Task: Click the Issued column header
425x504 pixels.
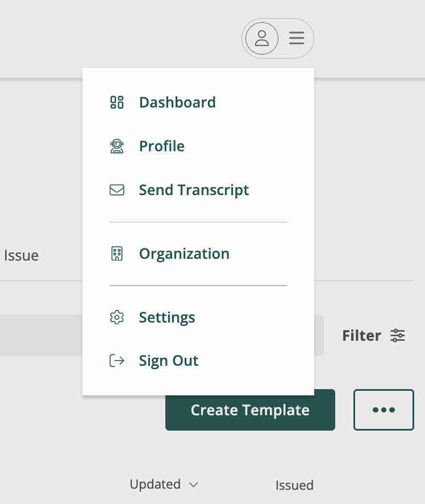Action: 294,485
